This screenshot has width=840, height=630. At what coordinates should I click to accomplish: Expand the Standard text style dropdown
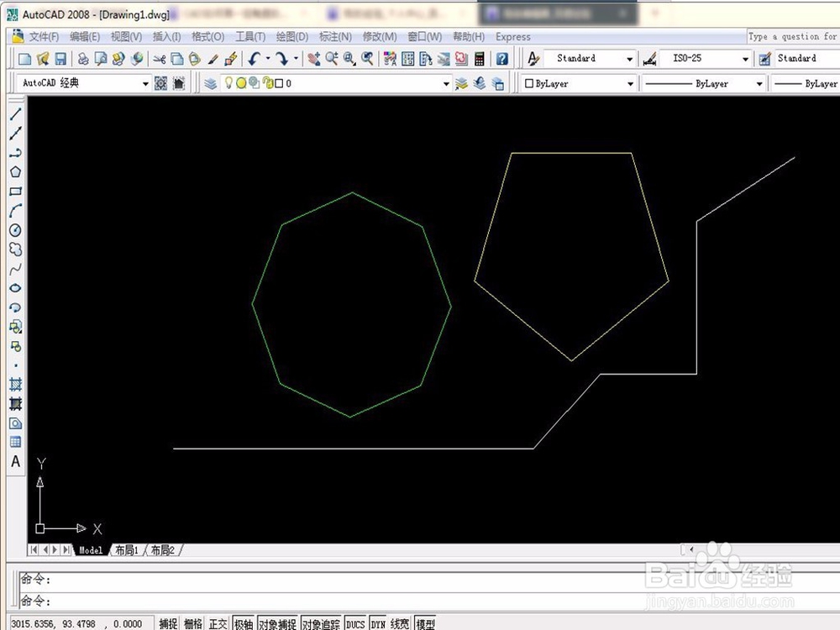pyautogui.click(x=629, y=59)
